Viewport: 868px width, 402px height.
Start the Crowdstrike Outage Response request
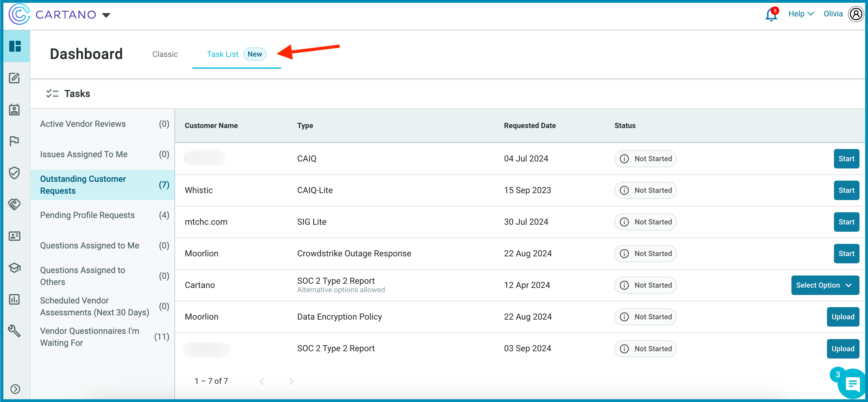coord(846,254)
